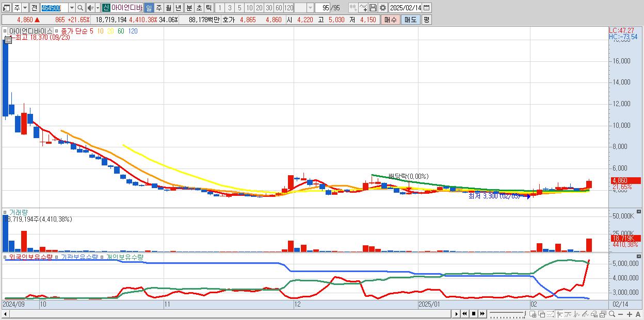Click the 매도 sell button

[x=410, y=20]
